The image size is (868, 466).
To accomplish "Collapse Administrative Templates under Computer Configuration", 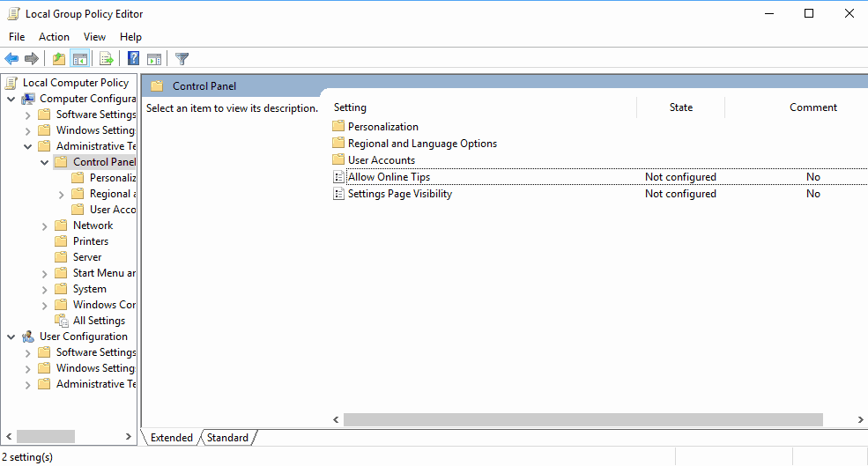I will pos(27,146).
